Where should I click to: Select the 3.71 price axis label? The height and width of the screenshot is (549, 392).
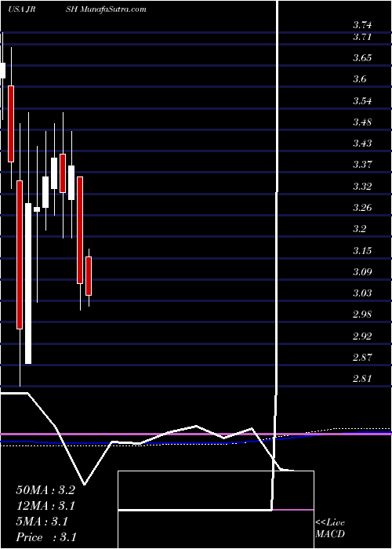(362, 36)
